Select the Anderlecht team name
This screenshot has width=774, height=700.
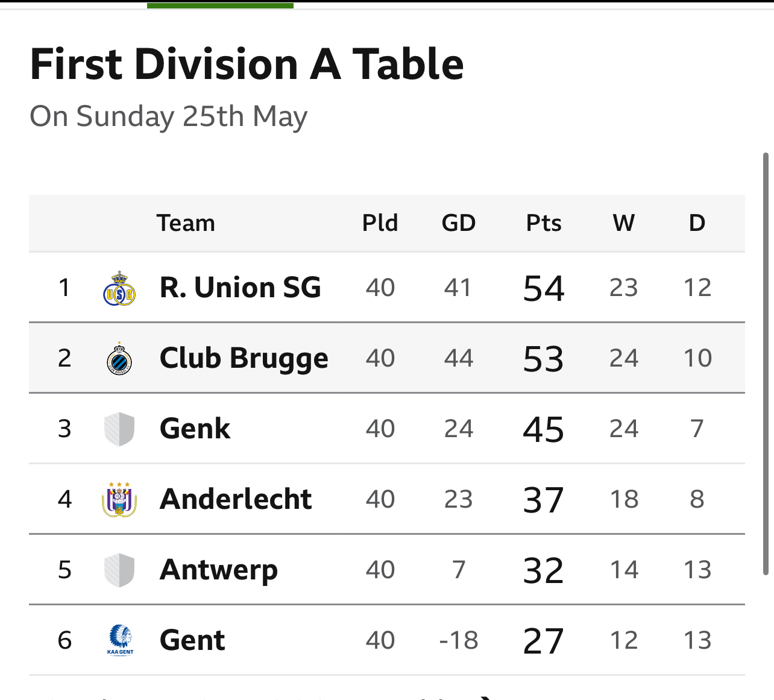tap(236, 499)
